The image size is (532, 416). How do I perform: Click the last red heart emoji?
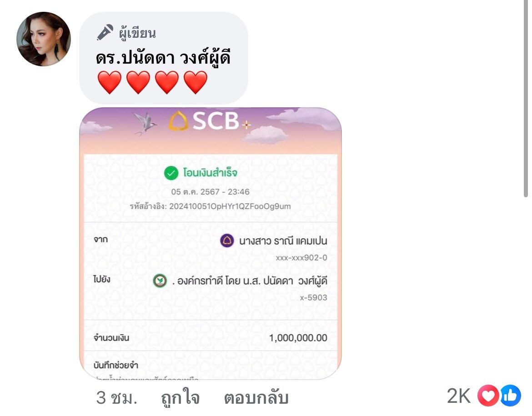(x=196, y=82)
